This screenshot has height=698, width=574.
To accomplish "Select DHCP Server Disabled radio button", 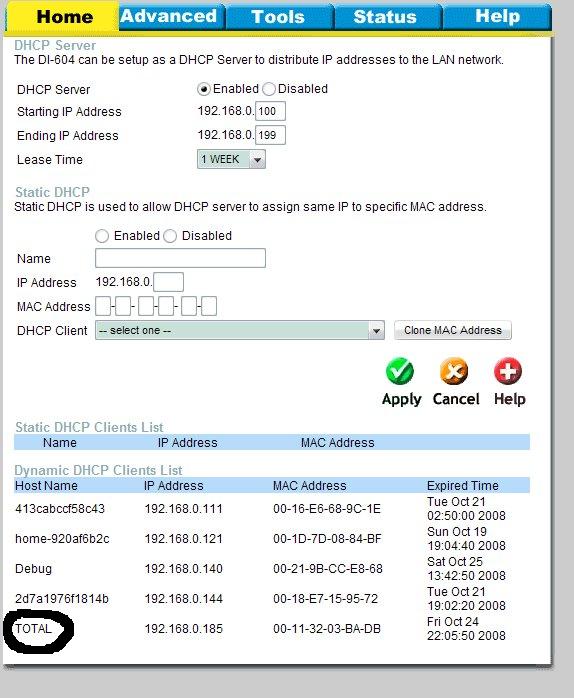I will click(x=269, y=89).
